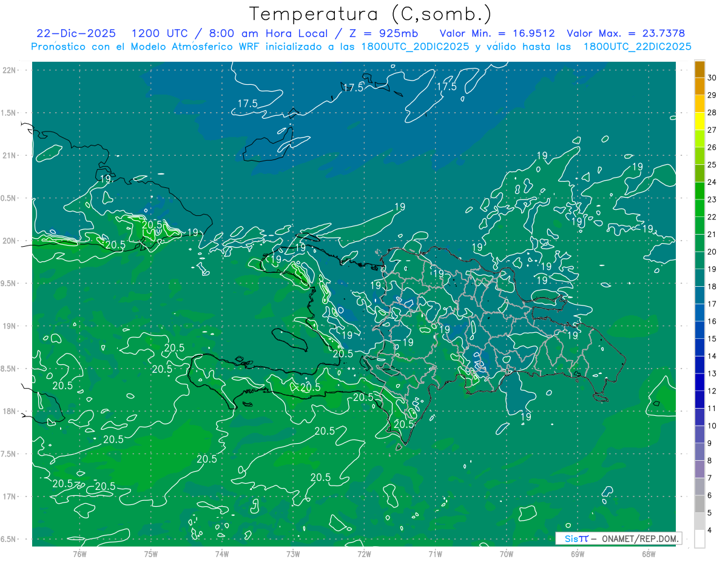The image size is (728, 562).
Task: Click the '73W' longitude axis label
Action: (293, 554)
